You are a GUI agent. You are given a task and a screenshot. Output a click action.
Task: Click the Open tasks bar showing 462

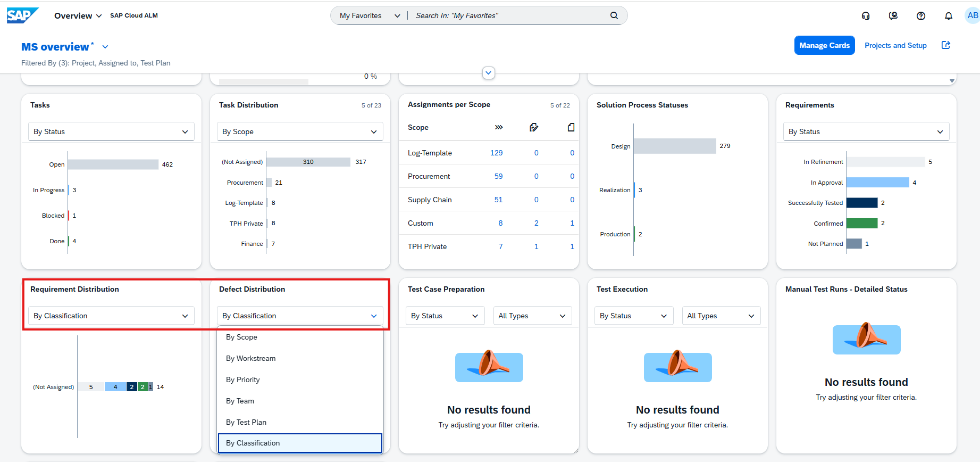click(x=113, y=164)
